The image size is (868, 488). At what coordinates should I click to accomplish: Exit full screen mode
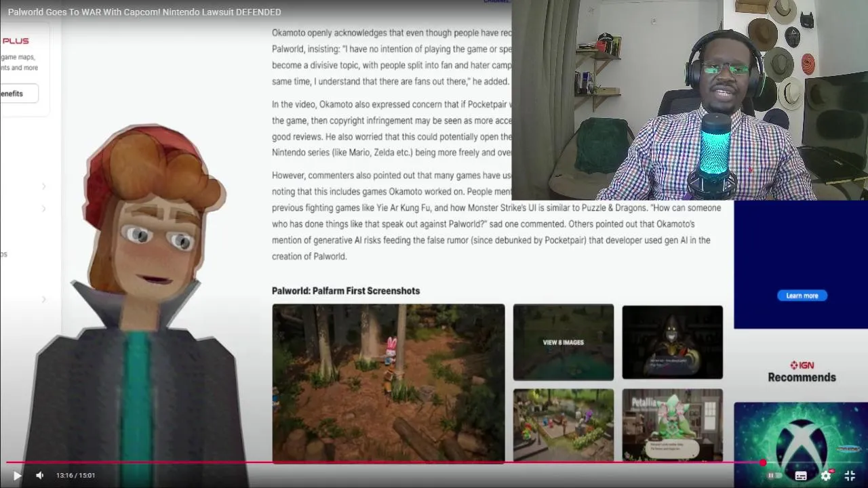[x=850, y=476]
